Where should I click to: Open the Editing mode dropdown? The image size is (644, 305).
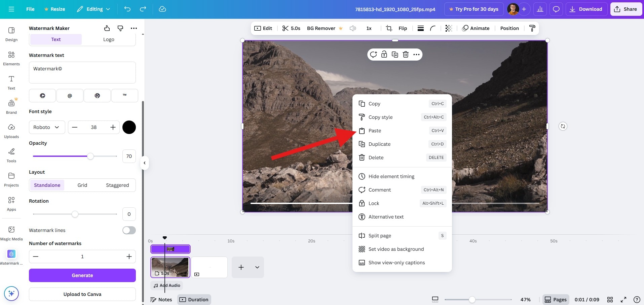coord(93,9)
